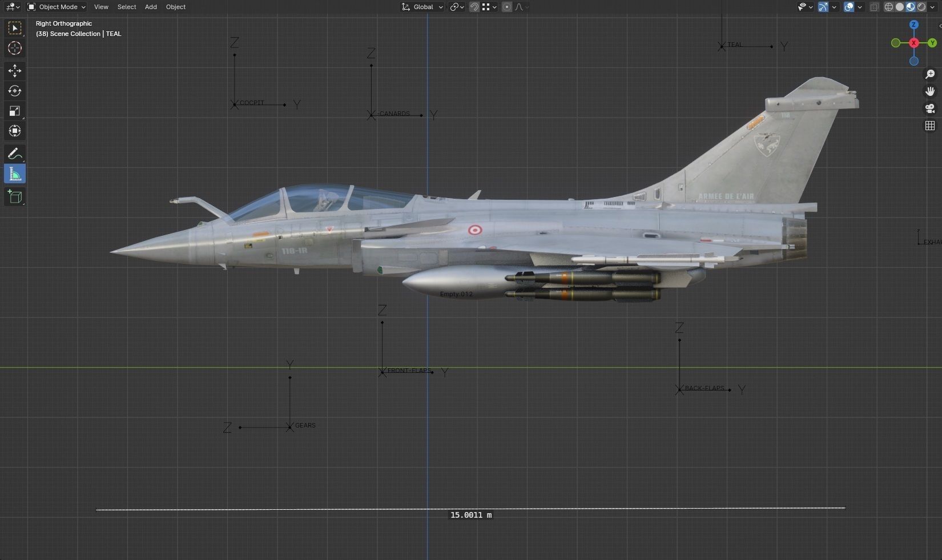Open the Object Mode dropdown

pyautogui.click(x=57, y=7)
